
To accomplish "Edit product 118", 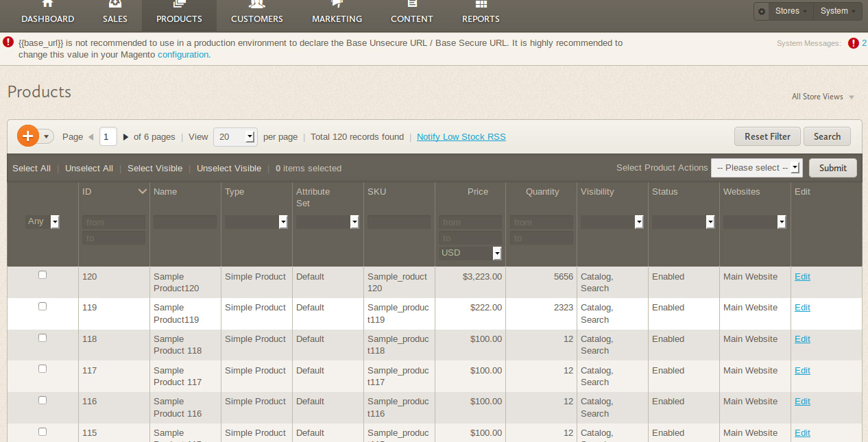I will coord(802,339).
